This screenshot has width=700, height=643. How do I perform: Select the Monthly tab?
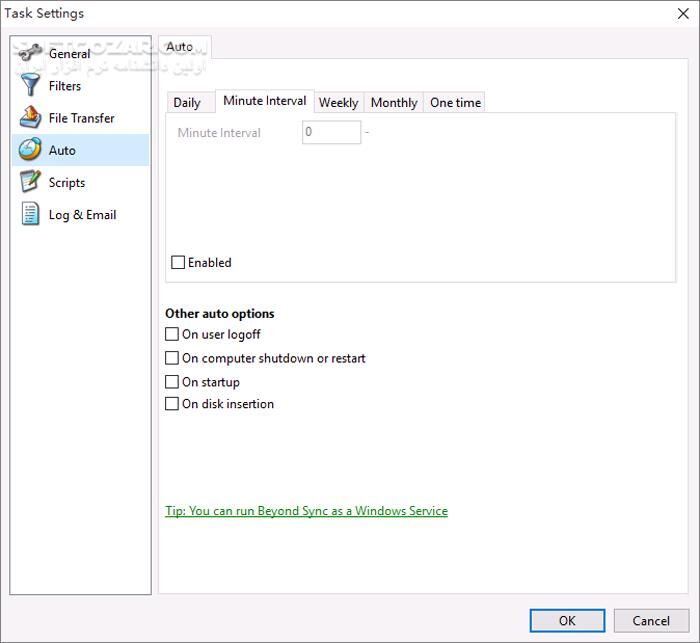394,102
